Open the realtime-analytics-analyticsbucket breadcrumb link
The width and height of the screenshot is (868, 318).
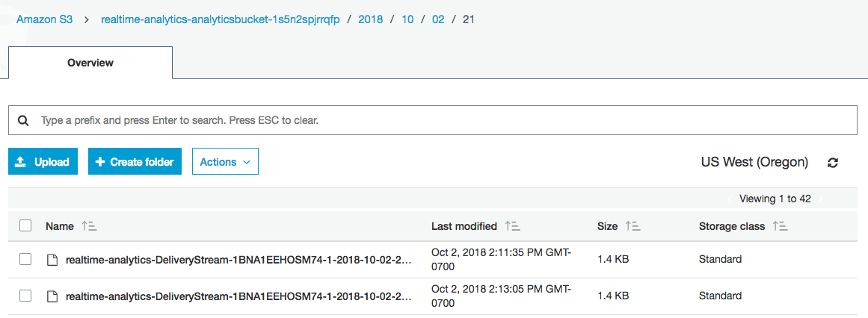click(x=221, y=19)
